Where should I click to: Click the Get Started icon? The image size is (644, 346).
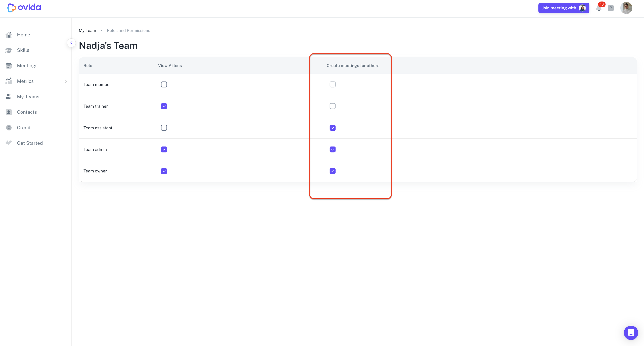9,143
